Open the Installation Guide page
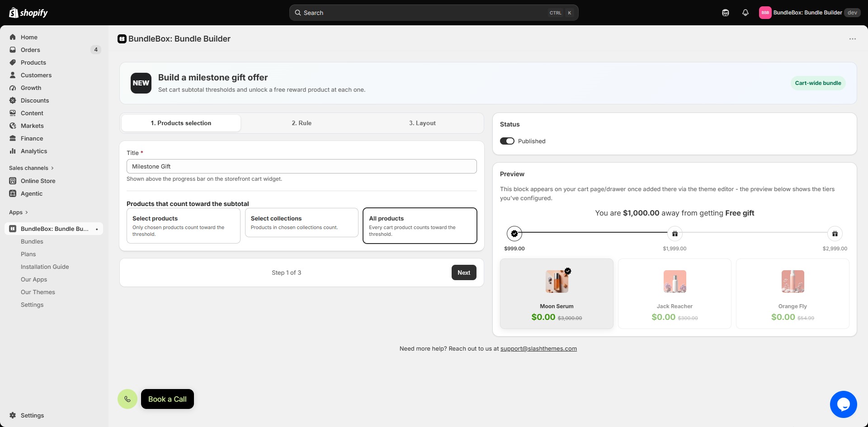Image resolution: width=868 pixels, height=427 pixels. pos(45,267)
